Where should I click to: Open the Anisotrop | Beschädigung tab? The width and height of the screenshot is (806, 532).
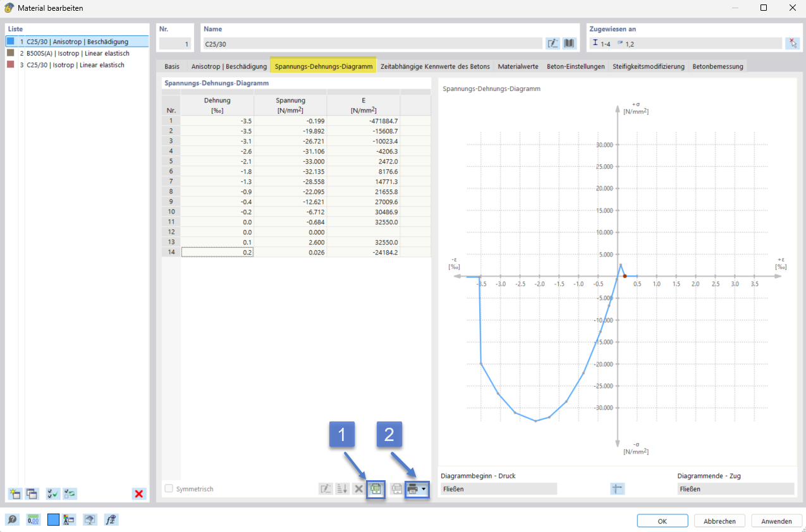[x=229, y=66]
